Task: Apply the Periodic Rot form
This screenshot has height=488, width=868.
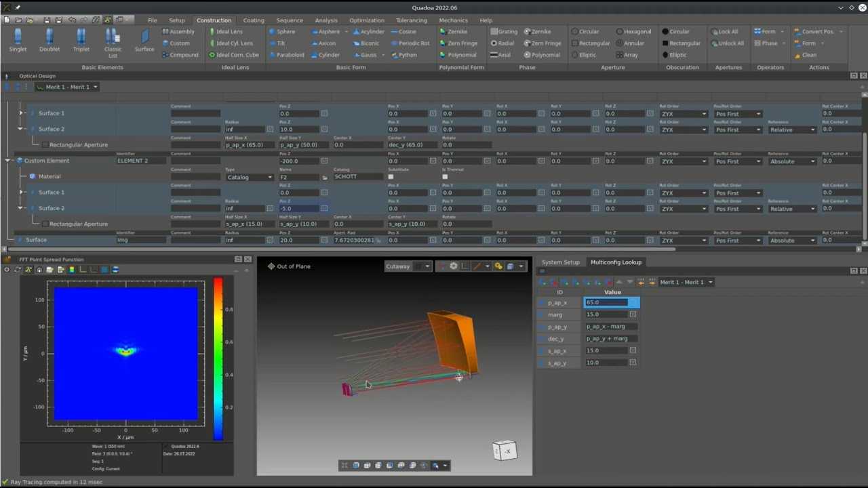Action: [410, 43]
